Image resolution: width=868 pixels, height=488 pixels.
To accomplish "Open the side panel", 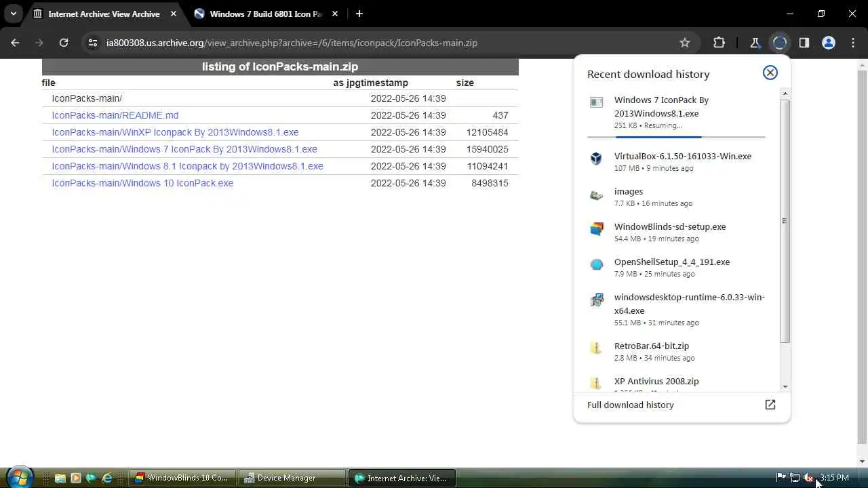I will 804,43.
